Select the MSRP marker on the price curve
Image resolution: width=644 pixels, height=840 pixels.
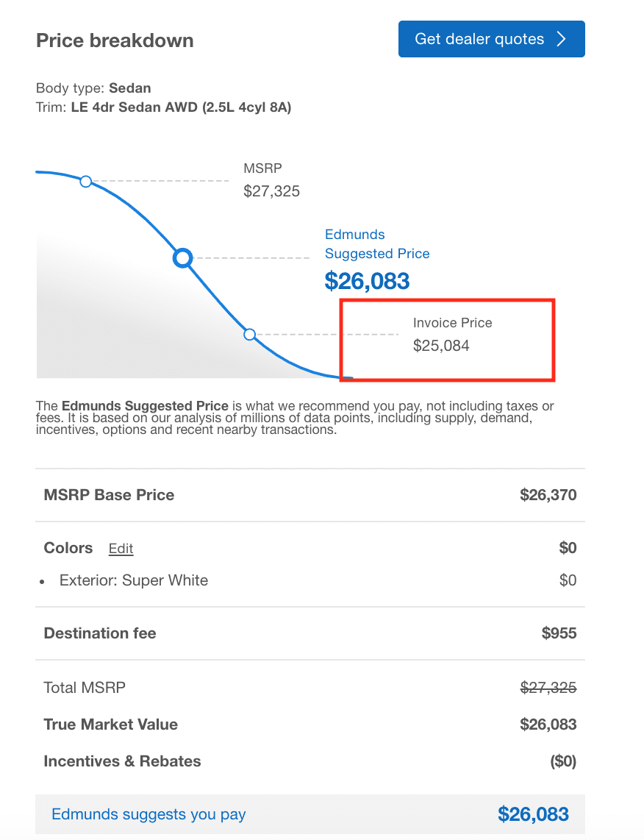pyautogui.click(x=86, y=181)
